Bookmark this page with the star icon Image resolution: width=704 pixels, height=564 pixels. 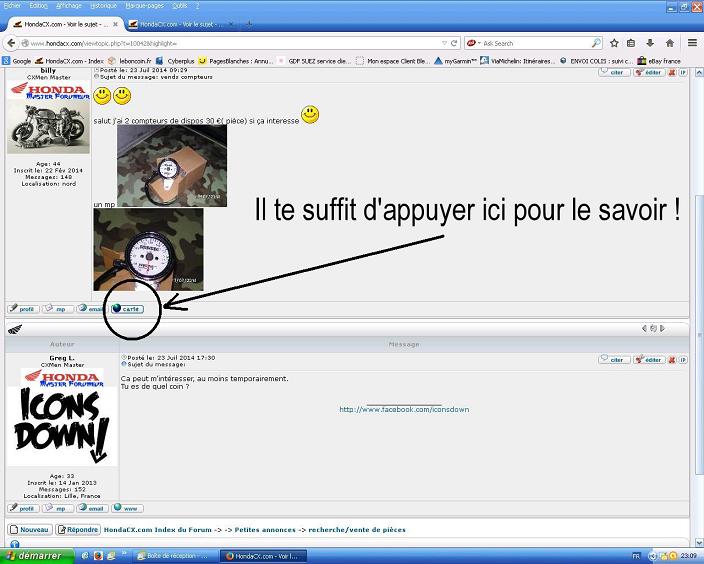tap(614, 43)
